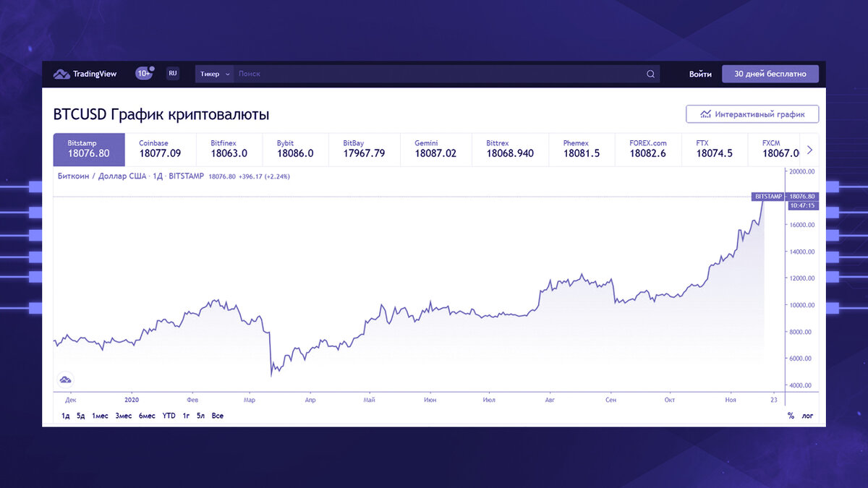
Task: Toggle the % percent scale
Action: tap(791, 416)
